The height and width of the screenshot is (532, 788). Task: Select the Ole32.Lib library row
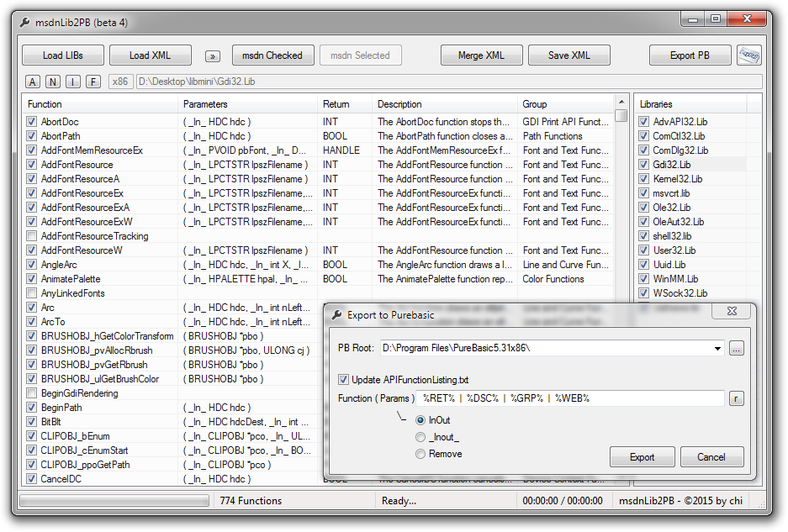[x=692, y=208]
